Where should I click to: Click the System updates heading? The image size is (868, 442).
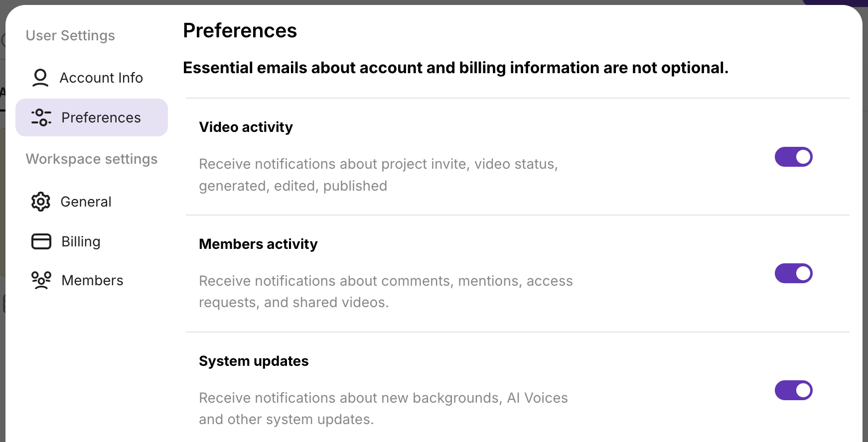pos(254,361)
